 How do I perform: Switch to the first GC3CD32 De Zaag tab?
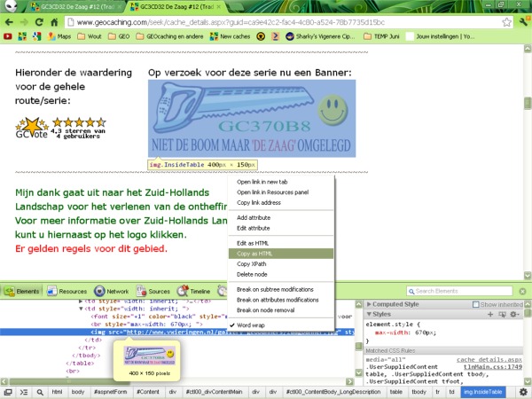pyautogui.click(x=76, y=6)
